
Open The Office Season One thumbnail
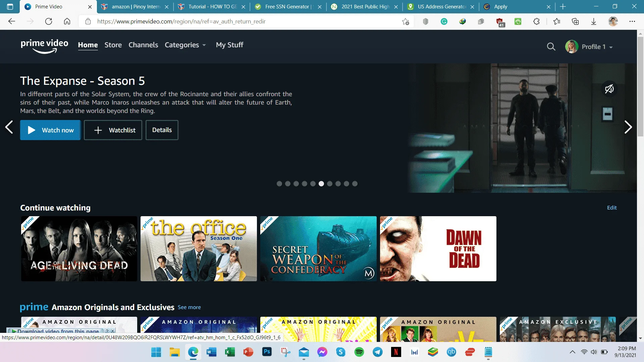(199, 249)
